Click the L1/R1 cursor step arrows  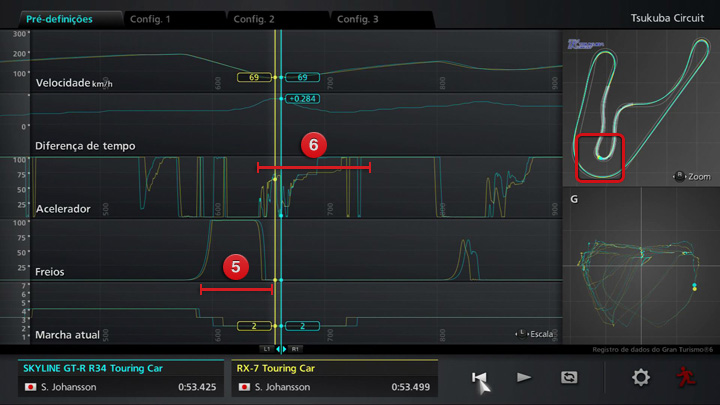tap(281, 348)
